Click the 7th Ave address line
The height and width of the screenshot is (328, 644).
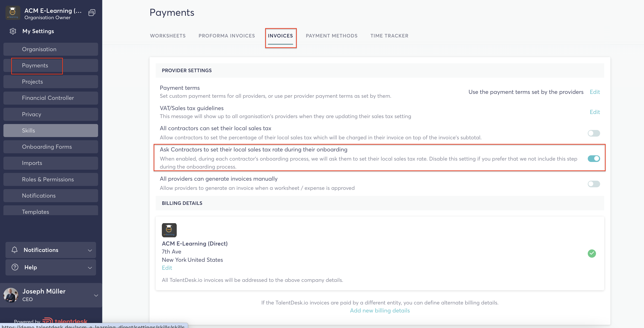coord(171,251)
